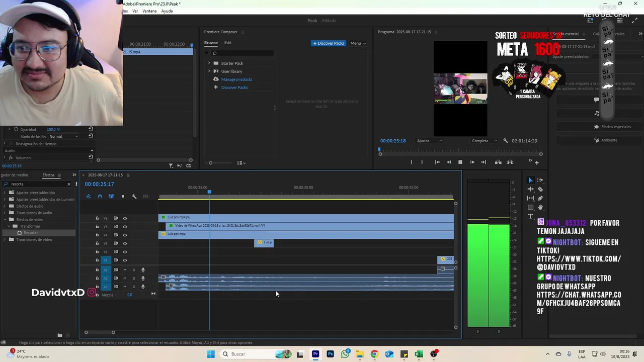Select the Razor tool
The image size is (644, 362).
click(540, 189)
